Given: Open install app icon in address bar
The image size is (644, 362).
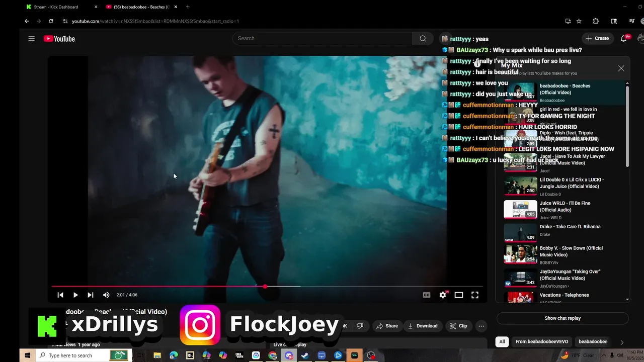Looking at the screenshot, I should (x=568, y=21).
